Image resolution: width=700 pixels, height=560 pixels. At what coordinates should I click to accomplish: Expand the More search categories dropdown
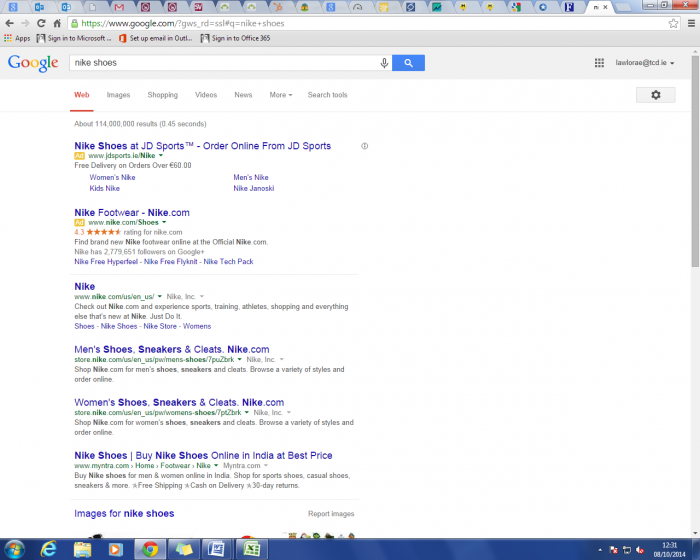click(x=281, y=95)
